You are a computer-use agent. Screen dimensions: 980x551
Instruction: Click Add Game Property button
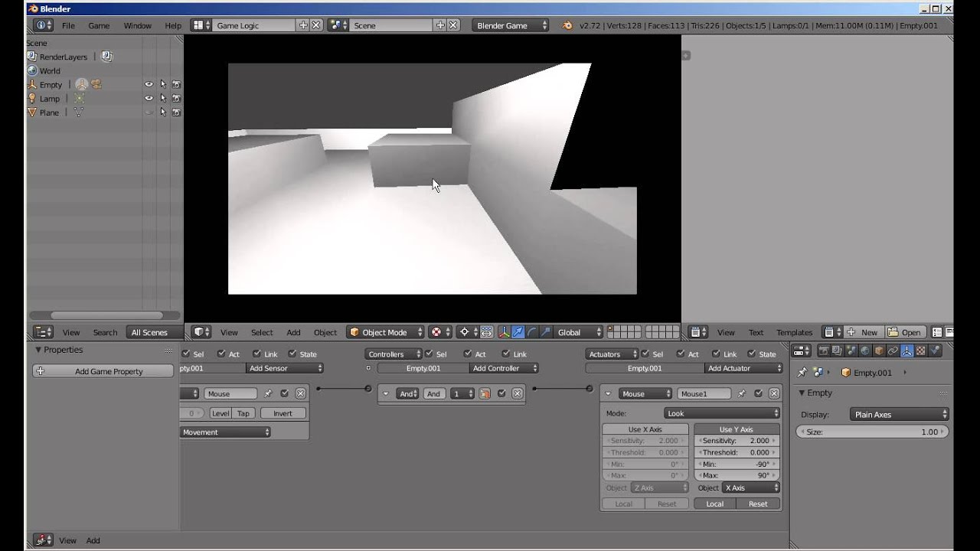click(x=103, y=371)
